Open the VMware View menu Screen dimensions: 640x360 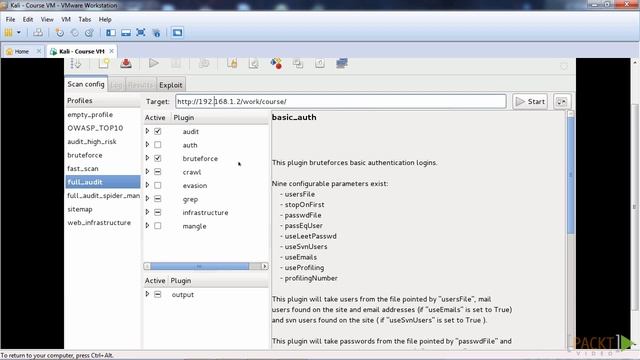tap(47, 20)
